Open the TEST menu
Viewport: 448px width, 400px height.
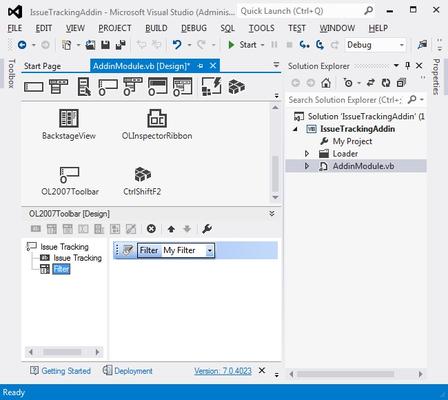point(297,28)
